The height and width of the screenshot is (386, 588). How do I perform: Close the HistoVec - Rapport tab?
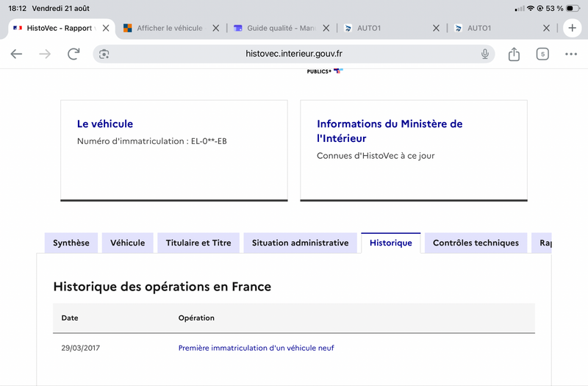click(106, 28)
